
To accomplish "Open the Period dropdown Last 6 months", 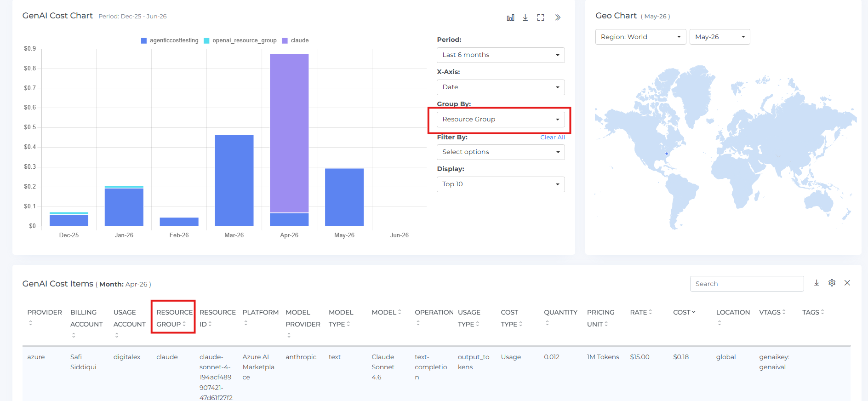I will click(x=501, y=55).
